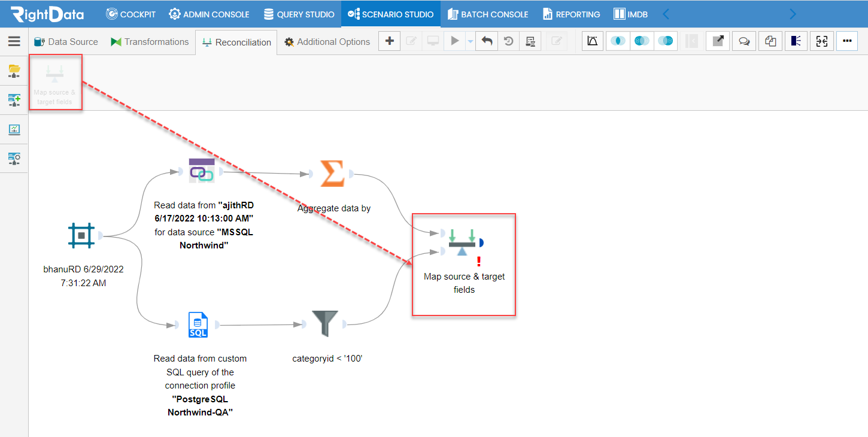Open the Data Source tab
The image size is (868, 437).
point(66,42)
